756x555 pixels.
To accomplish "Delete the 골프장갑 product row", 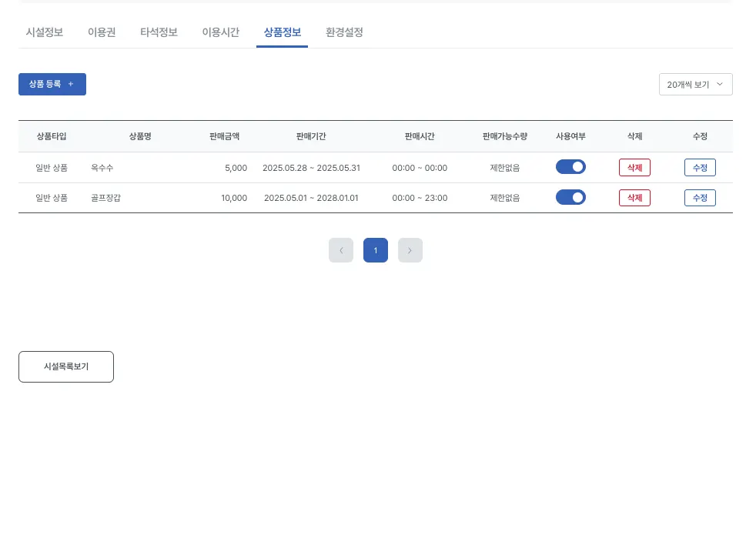I will (634, 198).
